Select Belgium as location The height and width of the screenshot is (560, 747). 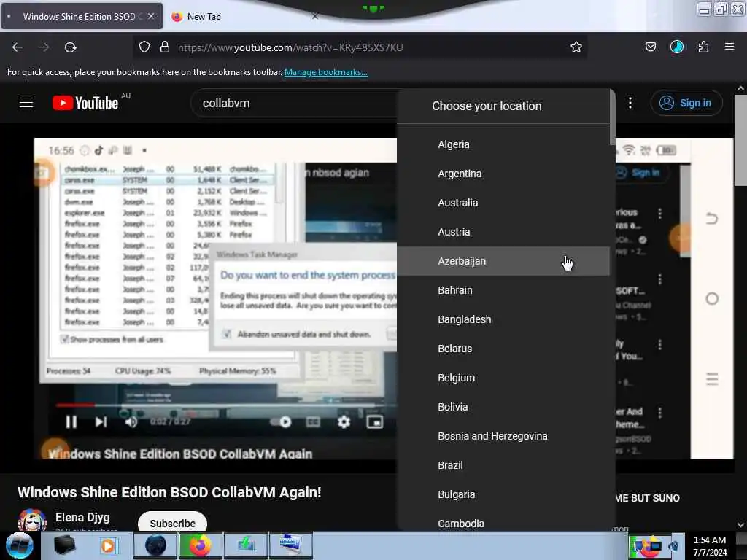pyautogui.click(x=503, y=378)
